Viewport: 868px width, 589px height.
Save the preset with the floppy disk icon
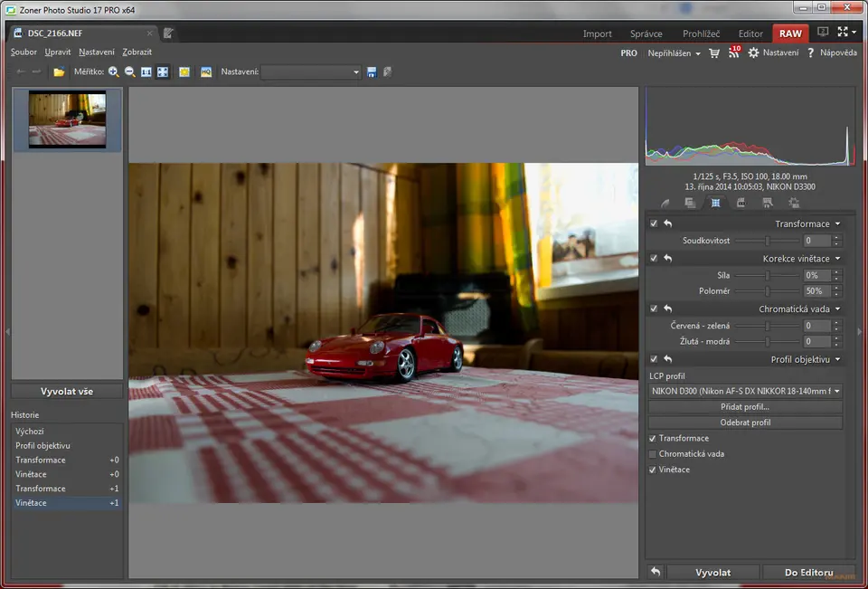pos(372,71)
